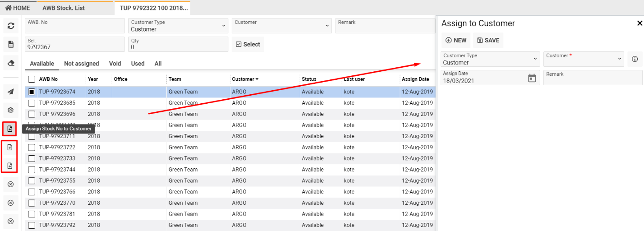Close the Assign to Customer panel
Image resolution: width=644 pixels, height=231 pixels.
point(639,23)
